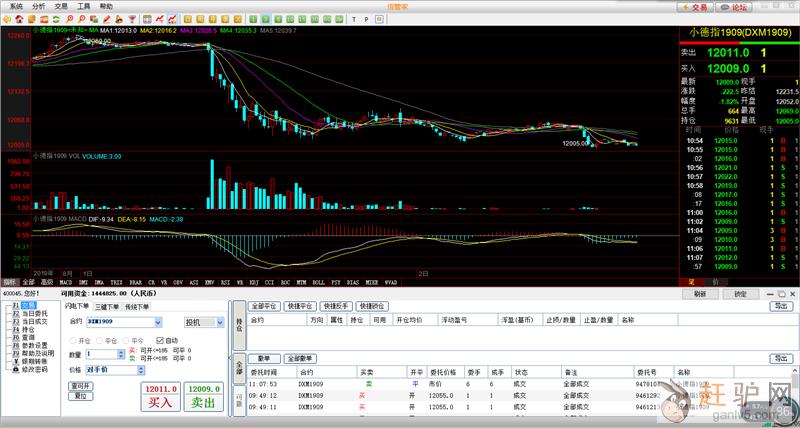Click the 修改密码 lock item
The width and height of the screenshot is (800, 428).
click(33, 369)
